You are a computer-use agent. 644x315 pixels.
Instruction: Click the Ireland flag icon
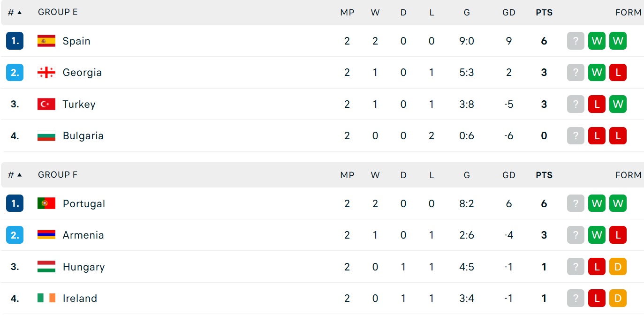[46, 298]
